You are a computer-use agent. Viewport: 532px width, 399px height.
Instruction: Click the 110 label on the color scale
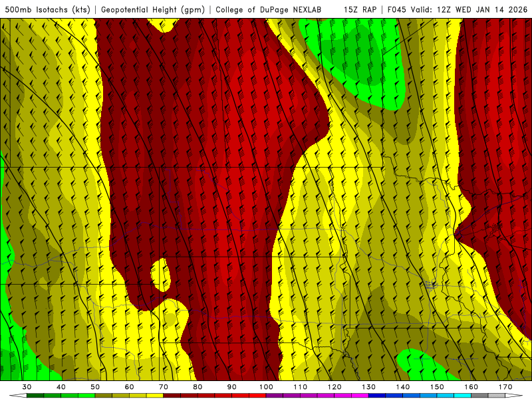pos(301,387)
